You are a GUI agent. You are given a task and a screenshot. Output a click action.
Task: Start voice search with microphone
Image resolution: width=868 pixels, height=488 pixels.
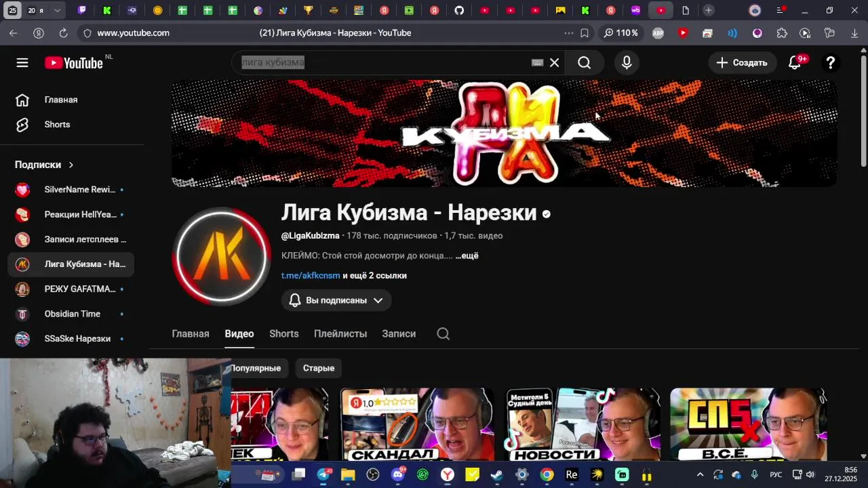(x=627, y=62)
